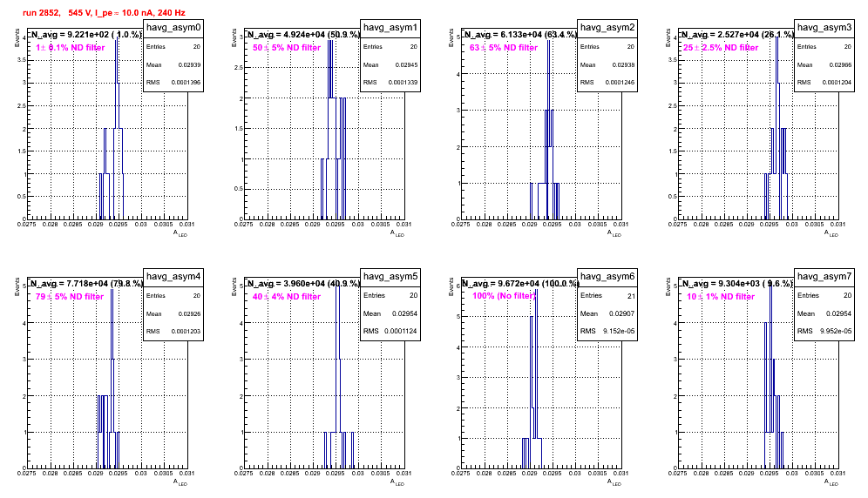Screen dimensions: 868x498
Task: Select the havg_asym7 stats box title
Action: point(824,277)
